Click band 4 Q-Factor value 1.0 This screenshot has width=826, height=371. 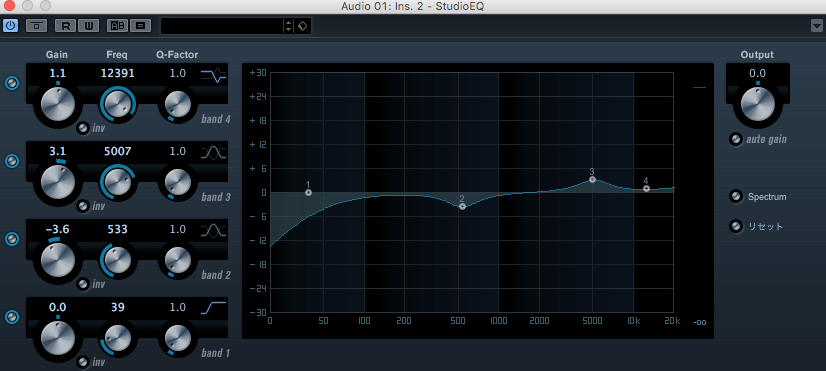(178, 73)
